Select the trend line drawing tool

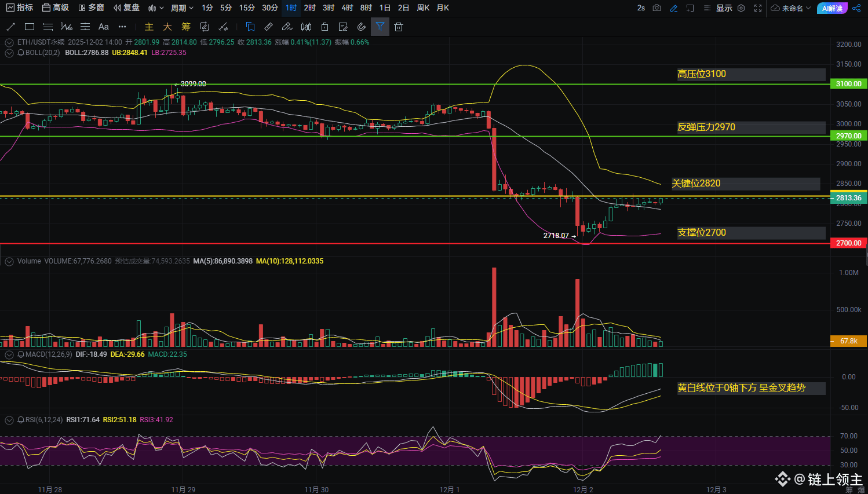tap(10, 27)
